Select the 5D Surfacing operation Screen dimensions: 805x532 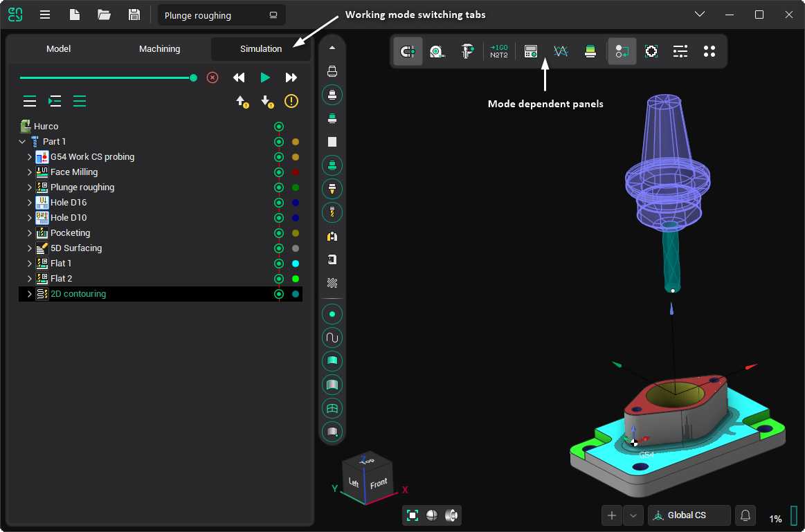(x=76, y=248)
